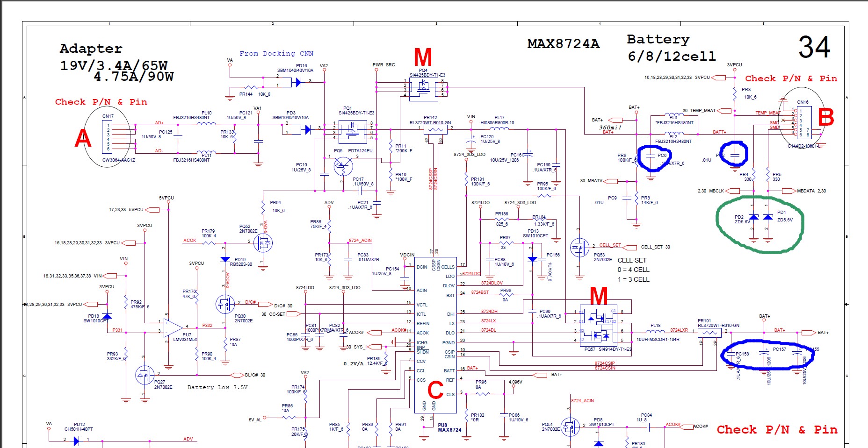Click the PU8 MAX8724 IC body
Screen dimensions: 868x448
click(435, 335)
